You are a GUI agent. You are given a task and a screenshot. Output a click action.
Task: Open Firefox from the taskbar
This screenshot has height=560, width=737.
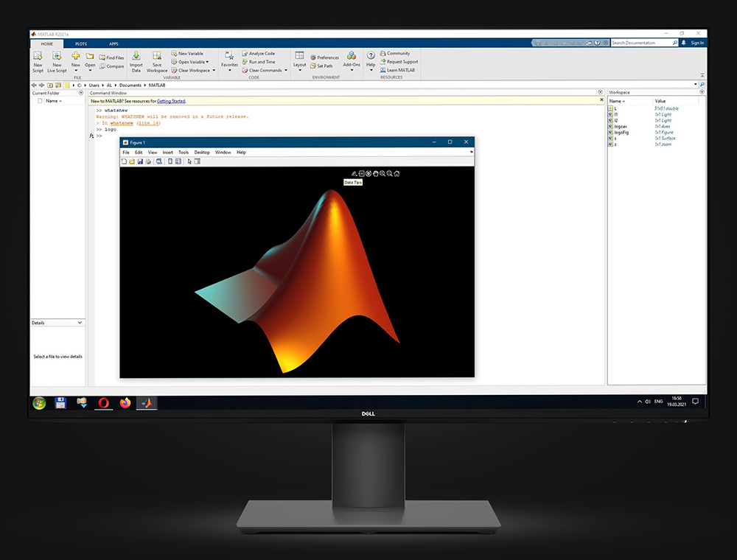(125, 402)
